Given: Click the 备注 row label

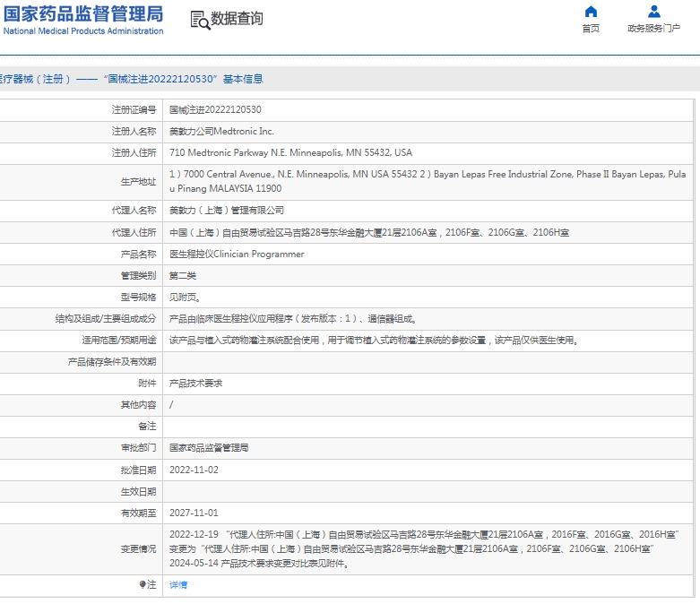Looking at the screenshot, I should point(147,427).
